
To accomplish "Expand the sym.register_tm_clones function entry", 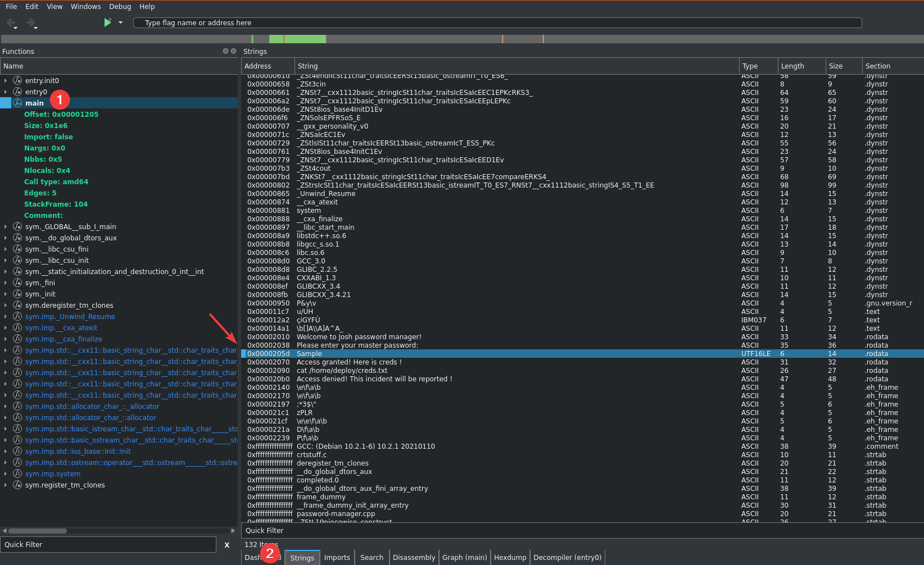I will 6,485.
